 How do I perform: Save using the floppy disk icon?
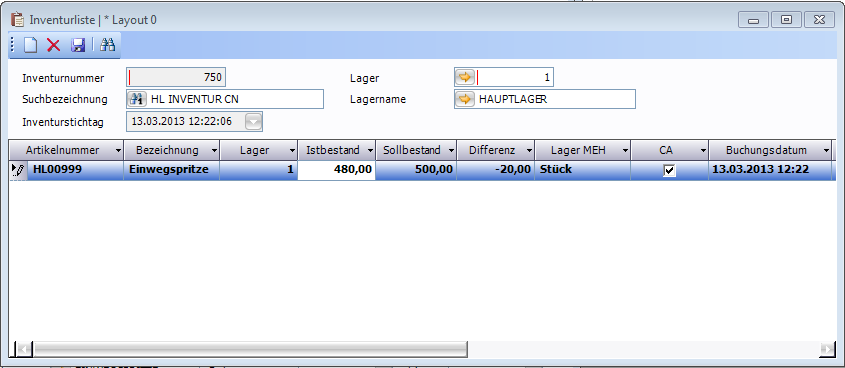[78, 45]
